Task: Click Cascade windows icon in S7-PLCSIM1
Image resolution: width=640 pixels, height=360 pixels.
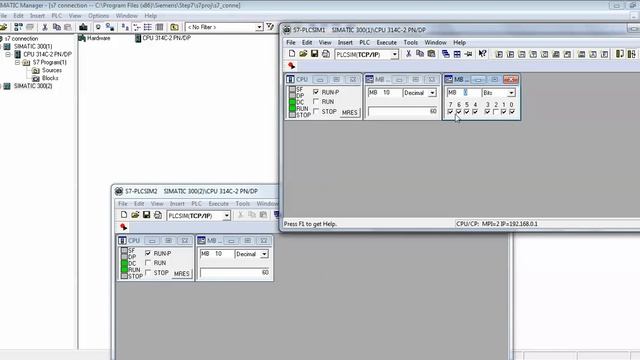Action: [x=446, y=54]
